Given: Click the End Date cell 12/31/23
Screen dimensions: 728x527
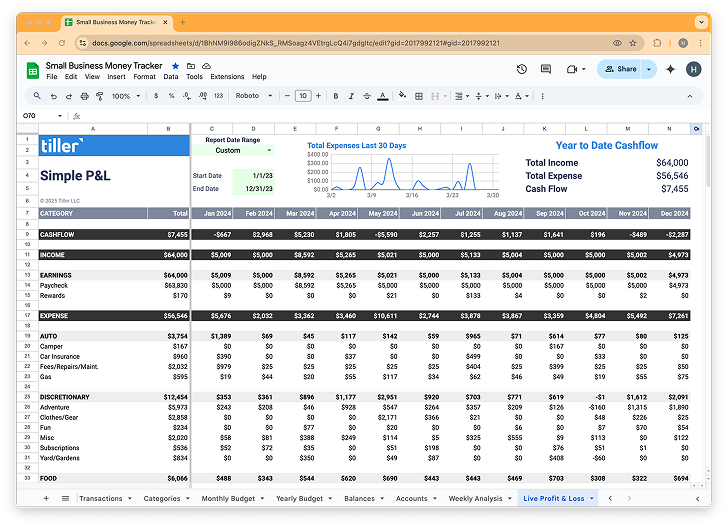Looking at the screenshot, I should point(254,189).
